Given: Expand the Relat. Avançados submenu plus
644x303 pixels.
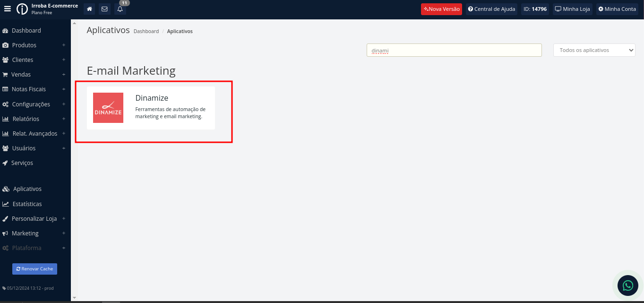Looking at the screenshot, I should coord(64,134).
